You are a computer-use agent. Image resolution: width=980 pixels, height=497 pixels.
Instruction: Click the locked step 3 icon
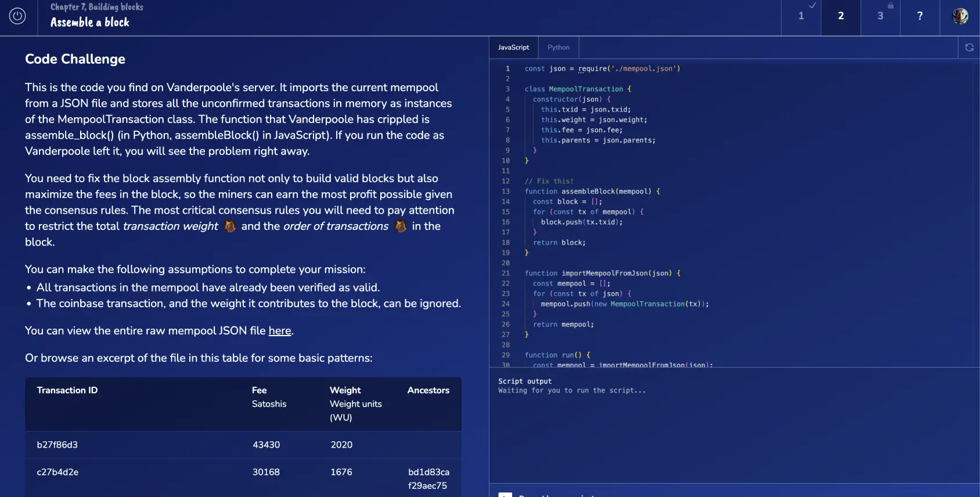tap(880, 16)
